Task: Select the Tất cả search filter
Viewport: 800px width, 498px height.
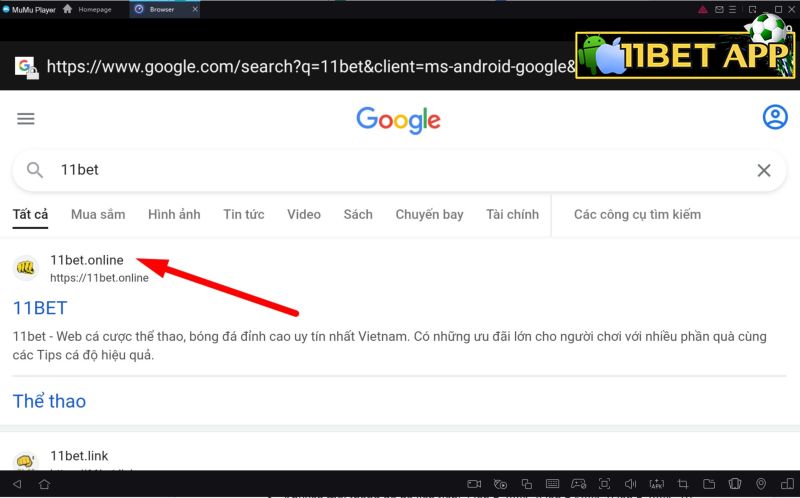Action: pos(30,214)
